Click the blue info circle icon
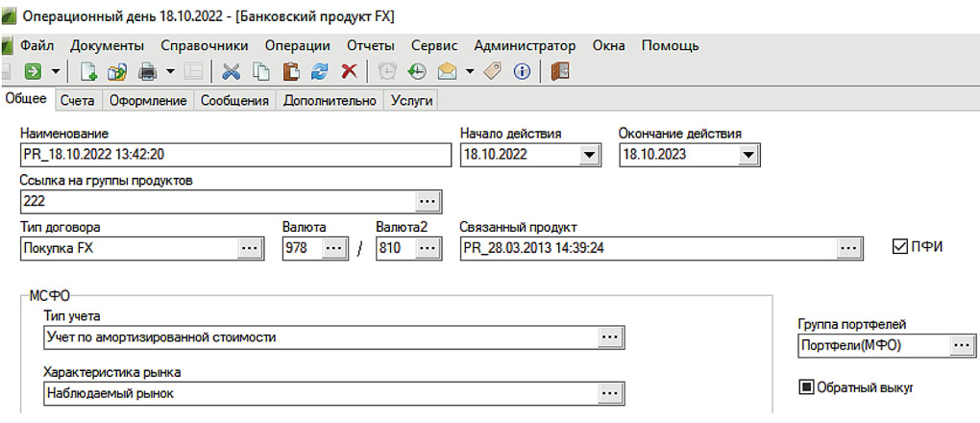Screen dimensions: 980x423 click(523, 71)
